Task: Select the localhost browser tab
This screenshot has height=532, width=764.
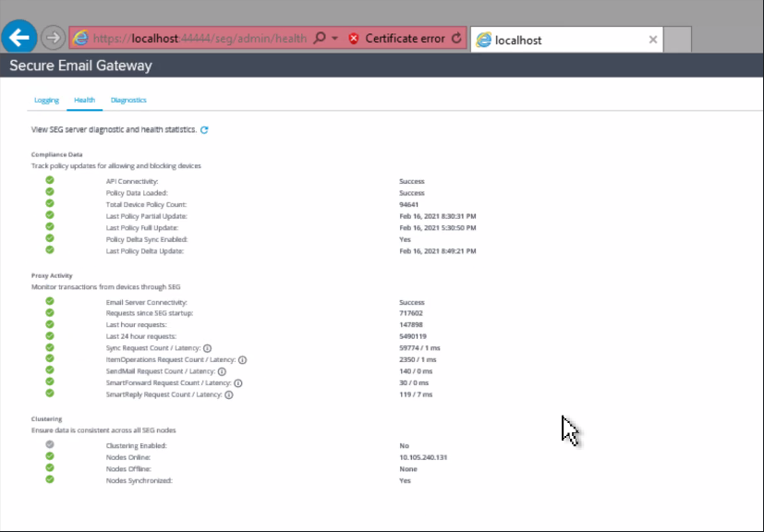Action: [x=554, y=39]
